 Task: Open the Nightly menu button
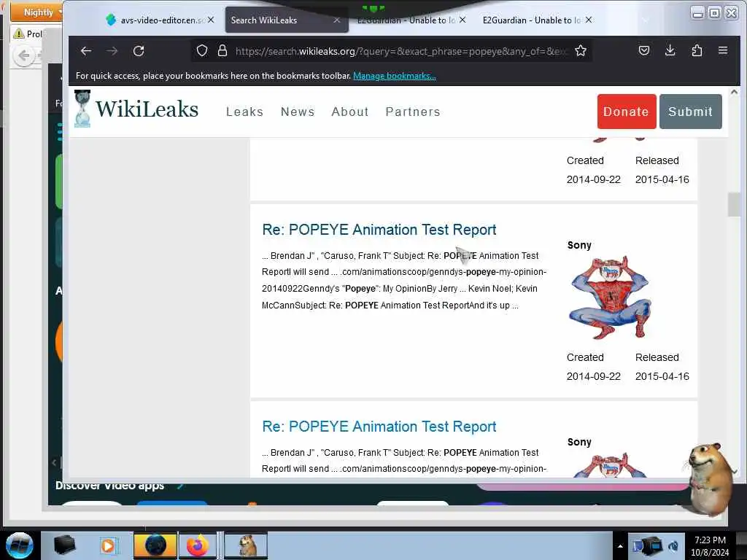36,12
